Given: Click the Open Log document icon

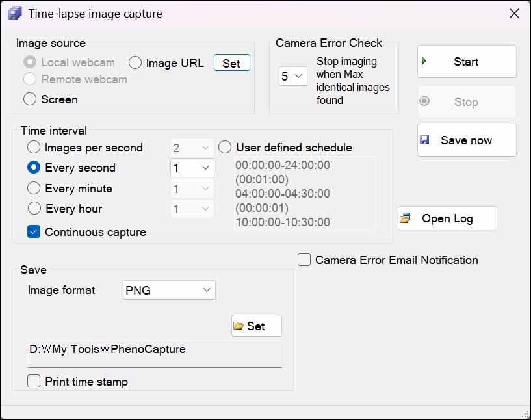Looking at the screenshot, I should (x=405, y=218).
